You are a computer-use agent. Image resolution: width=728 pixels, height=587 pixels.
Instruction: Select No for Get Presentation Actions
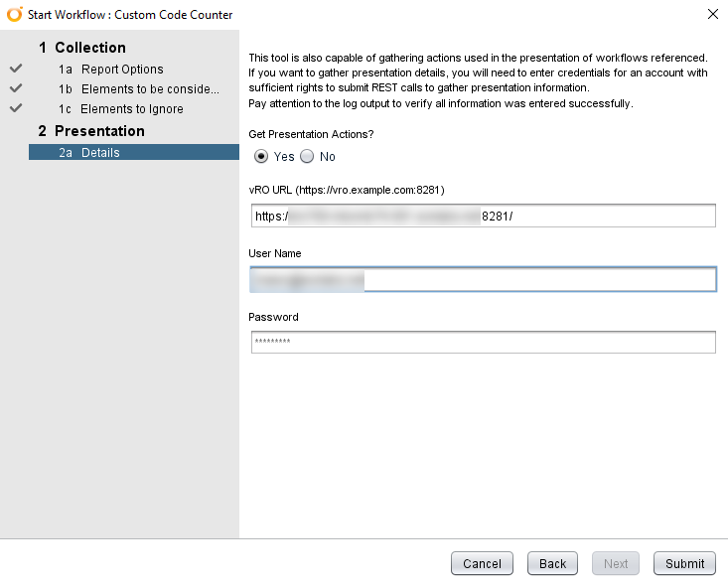(x=307, y=156)
